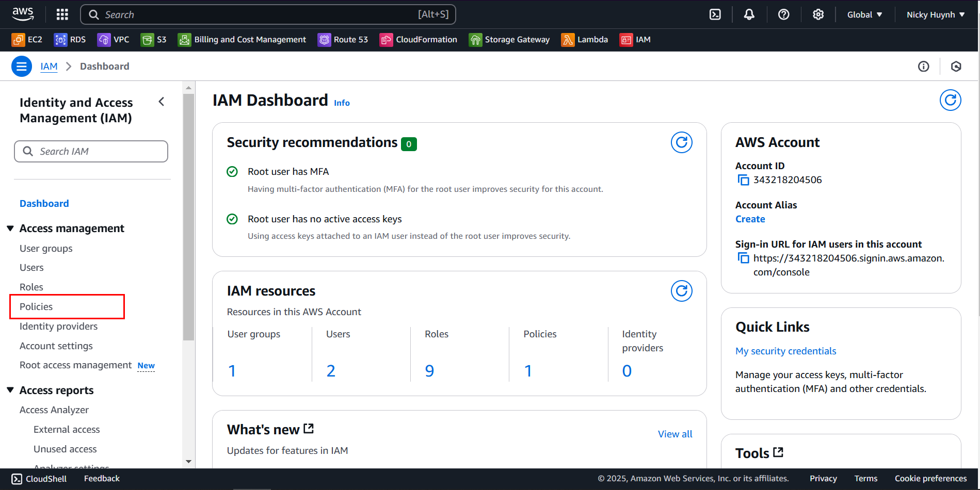
Task: Open the settings gear icon
Action: 818,14
